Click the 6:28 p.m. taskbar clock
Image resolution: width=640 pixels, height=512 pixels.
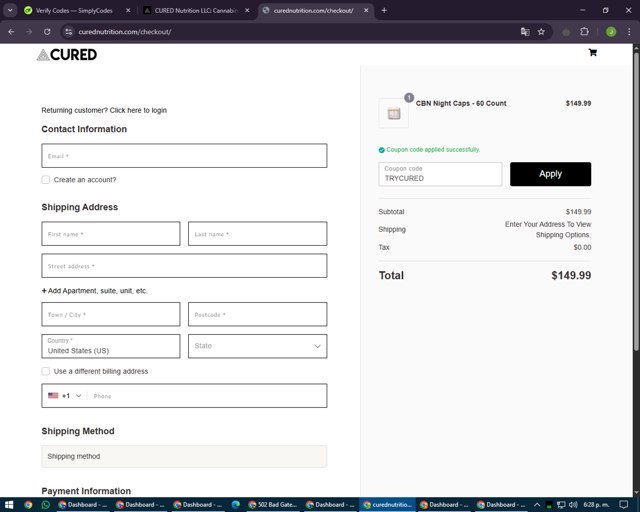point(596,505)
